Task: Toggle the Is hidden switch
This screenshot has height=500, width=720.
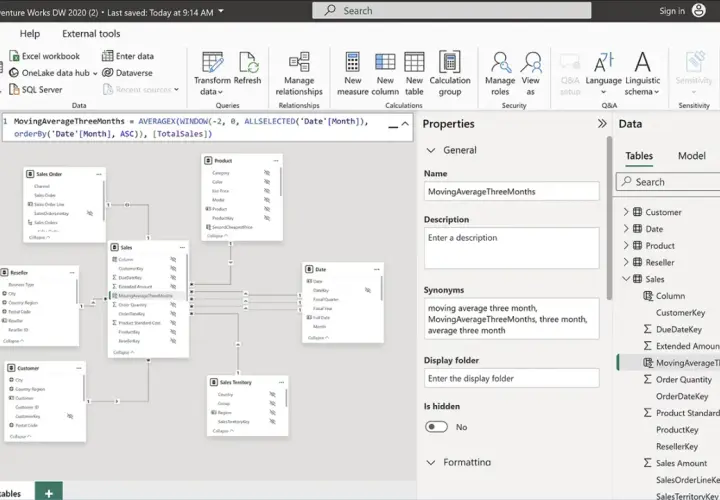Action: point(436,427)
